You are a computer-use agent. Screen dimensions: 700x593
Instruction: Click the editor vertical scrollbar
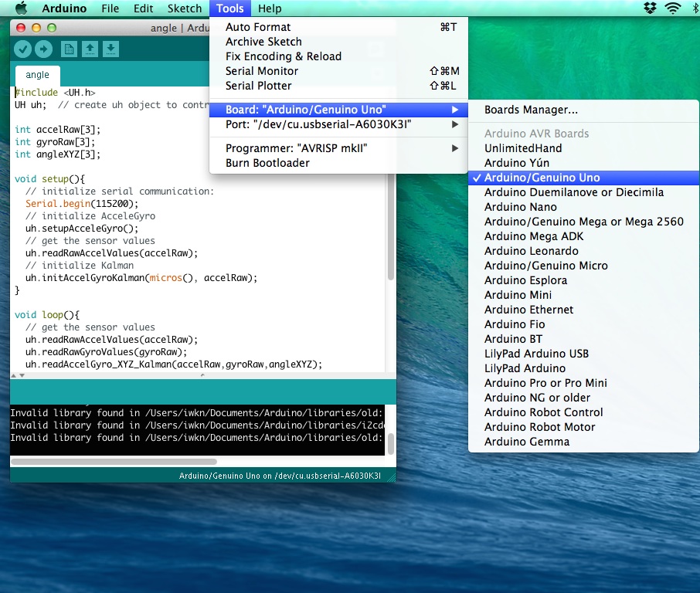coord(391,228)
